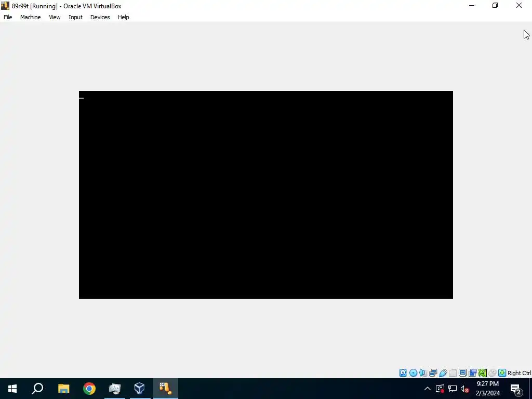Close the 89r99t VM window
532x399 pixels.
[x=519, y=5]
